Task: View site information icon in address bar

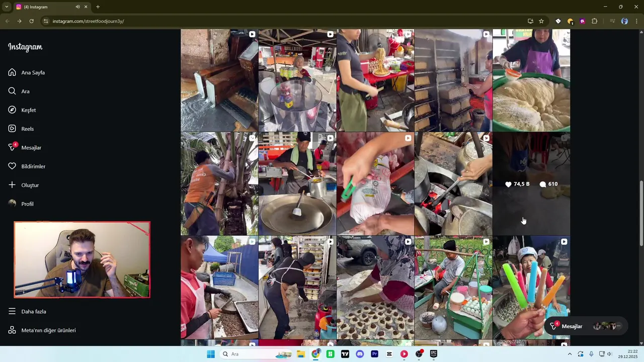Action: (46, 21)
